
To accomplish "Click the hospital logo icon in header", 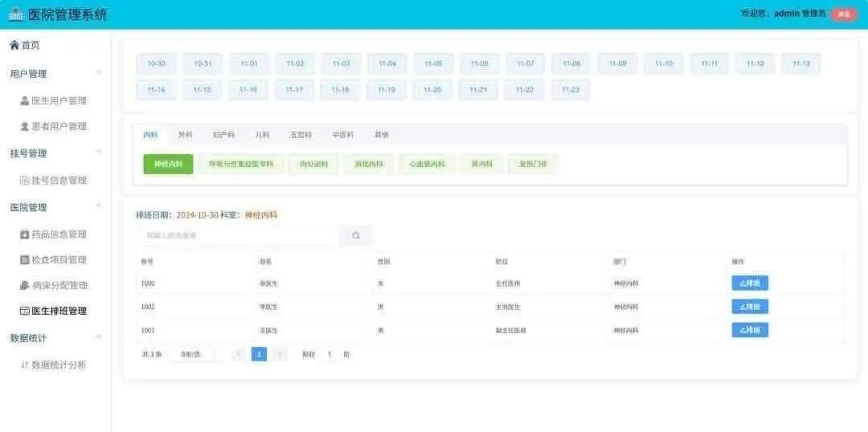I will 15,14.
